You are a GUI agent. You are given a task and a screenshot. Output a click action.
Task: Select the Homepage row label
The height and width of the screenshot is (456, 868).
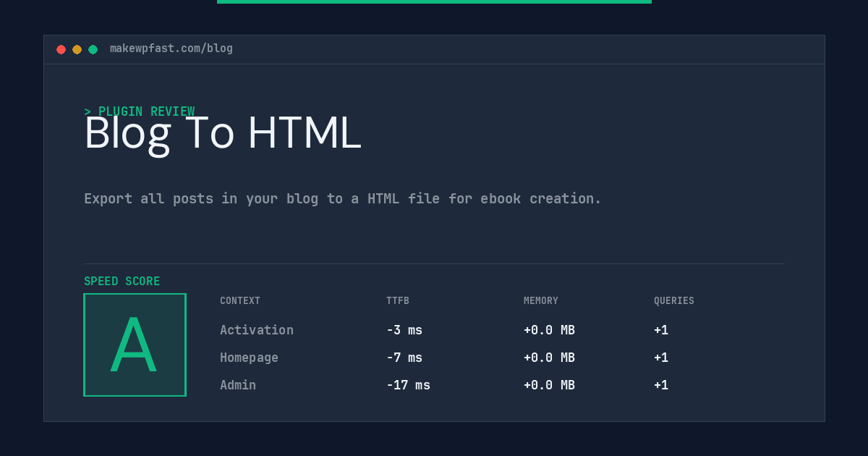click(249, 358)
